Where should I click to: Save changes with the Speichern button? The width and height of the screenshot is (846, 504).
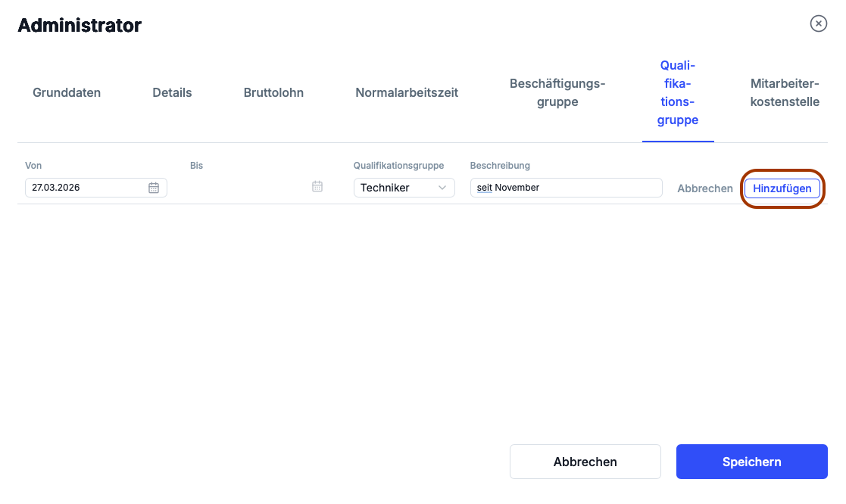pyautogui.click(x=751, y=462)
